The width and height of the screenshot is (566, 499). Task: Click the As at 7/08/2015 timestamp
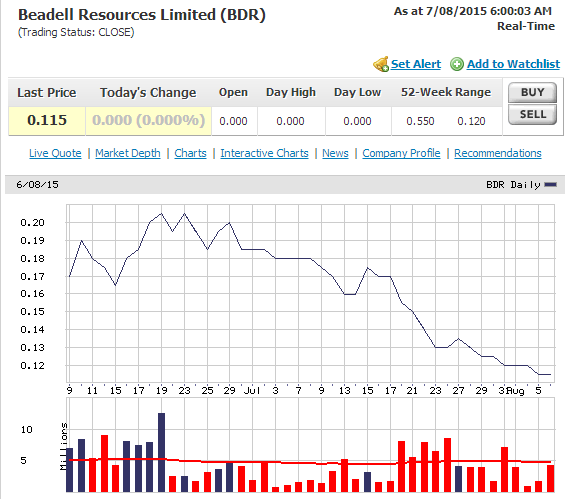tap(473, 11)
